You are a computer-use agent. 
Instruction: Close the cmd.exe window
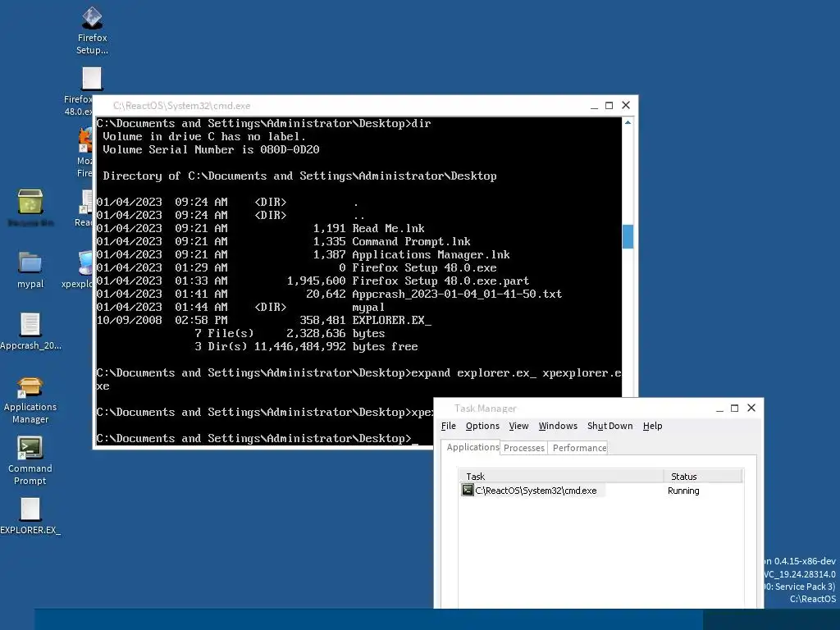pos(626,106)
